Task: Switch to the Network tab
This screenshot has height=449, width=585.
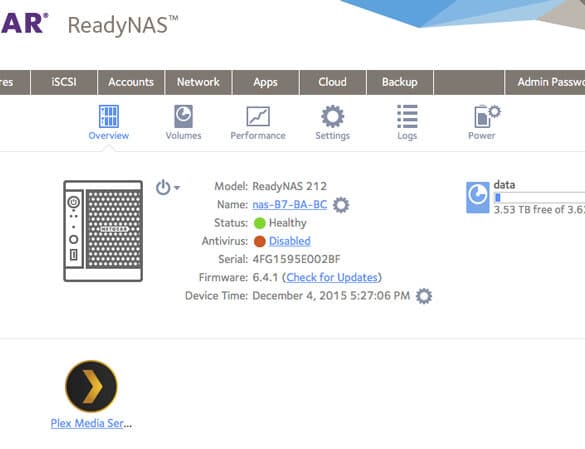Action: pos(198,82)
